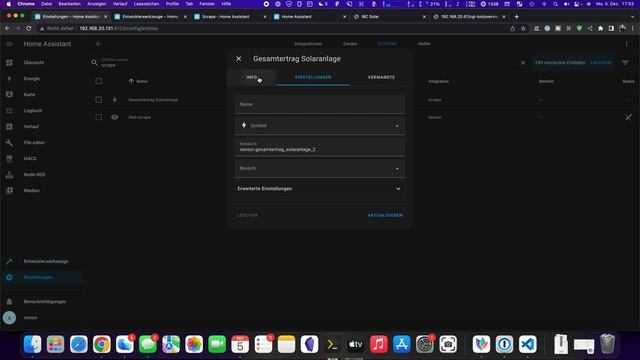Screen dimensions: 640x360
Task: Open the entity filter menu icon
Action: [x=625, y=62]
